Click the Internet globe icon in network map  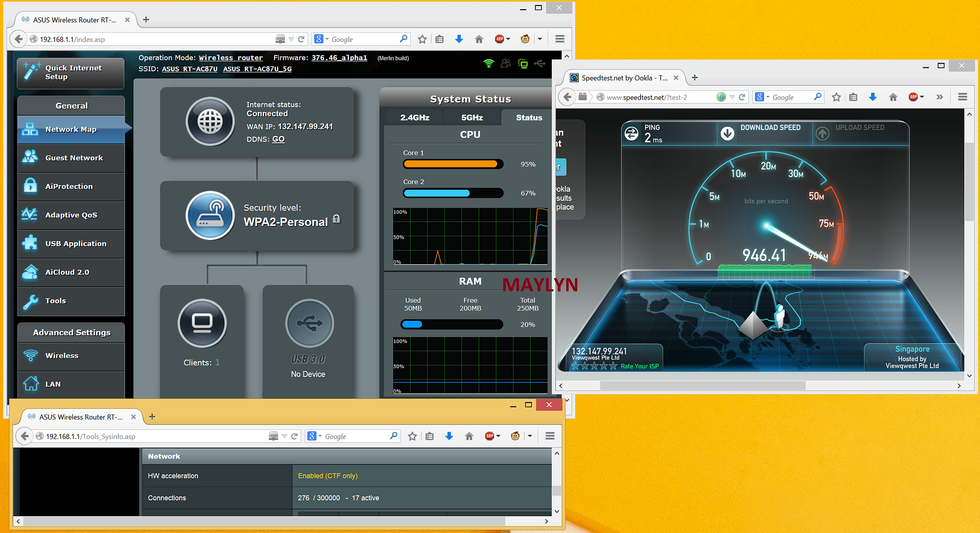click(x=210, y=122)
